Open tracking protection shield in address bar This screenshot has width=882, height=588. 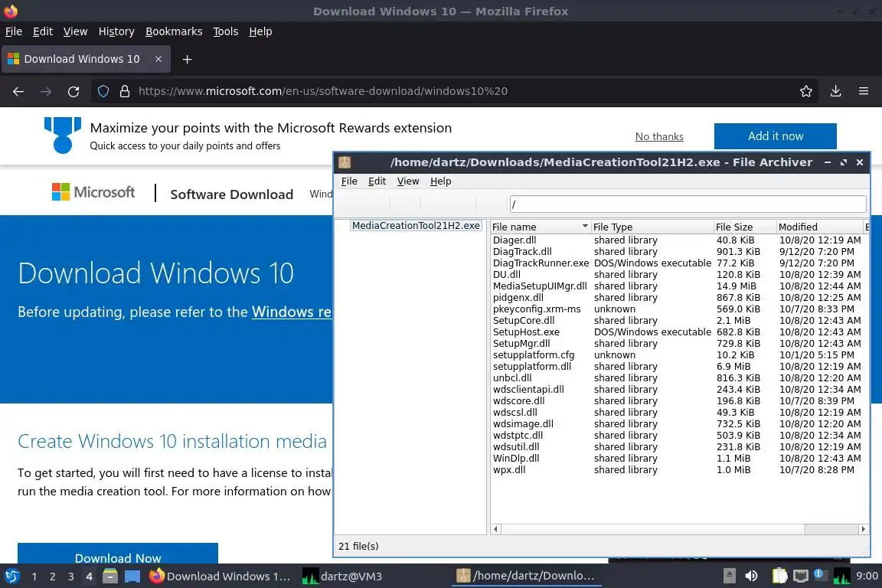click(103, 91)
